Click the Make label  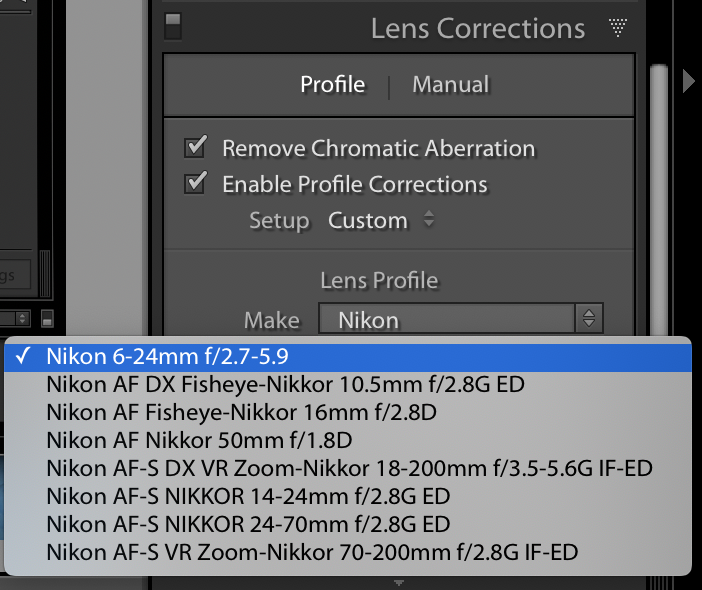[272, 321]
